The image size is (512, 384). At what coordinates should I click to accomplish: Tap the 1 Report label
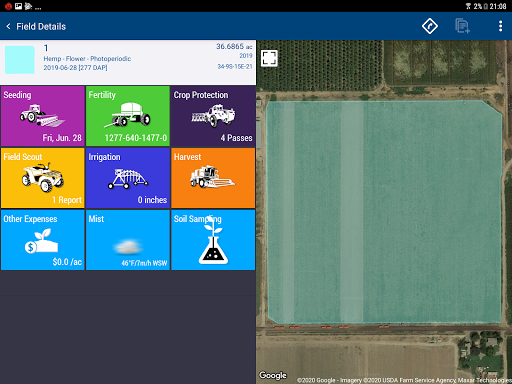[67, 200]
